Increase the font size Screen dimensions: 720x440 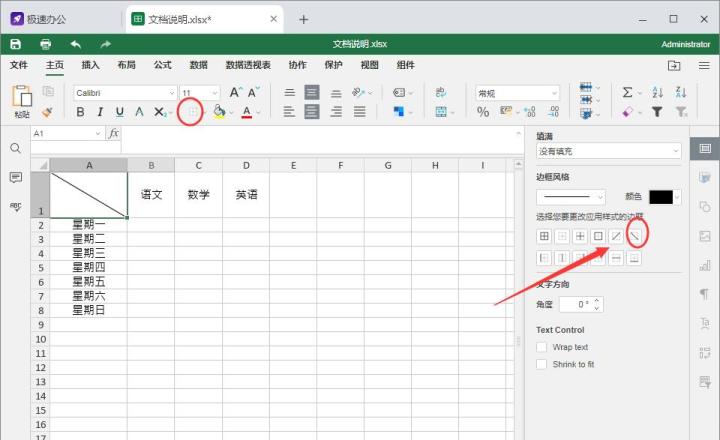(236, 92)
